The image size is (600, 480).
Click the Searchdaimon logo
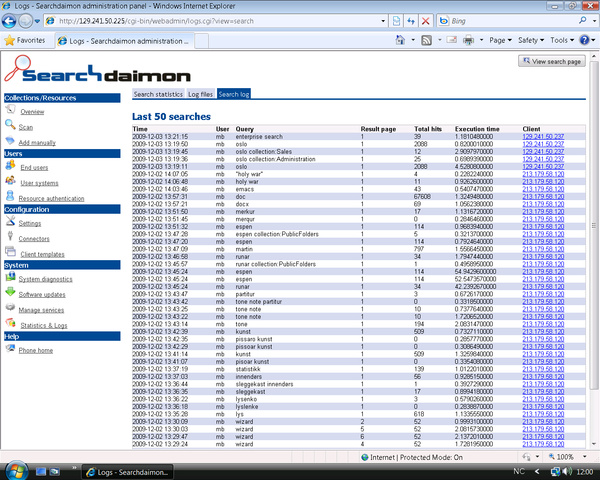coord(97,69)
